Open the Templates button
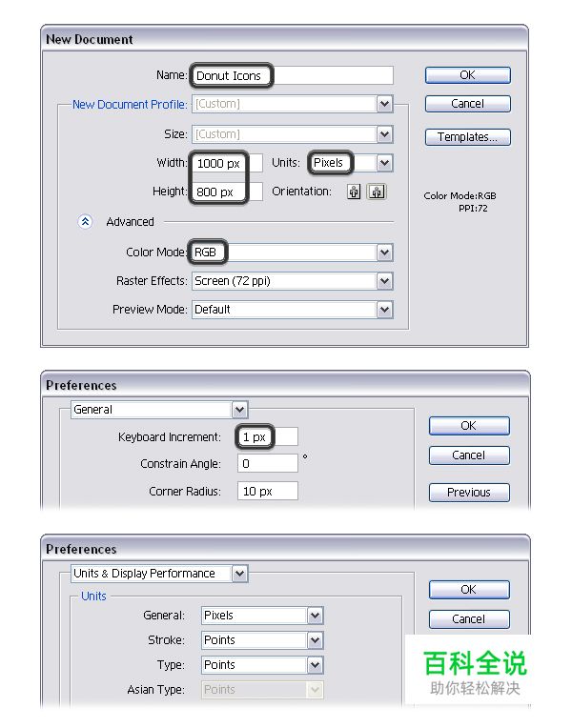This screenshot has width=572, height=728. (467, 137)
